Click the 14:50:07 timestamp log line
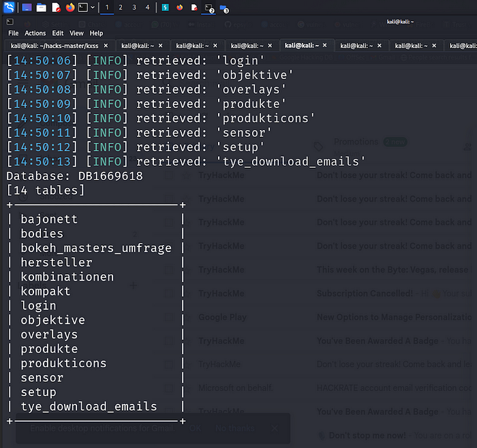 (150, 75)
